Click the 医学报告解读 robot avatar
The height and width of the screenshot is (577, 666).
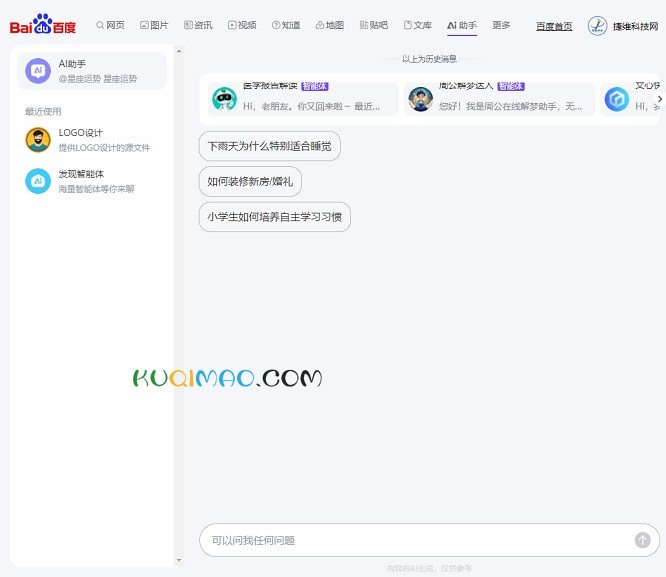(x=224, y=99)
